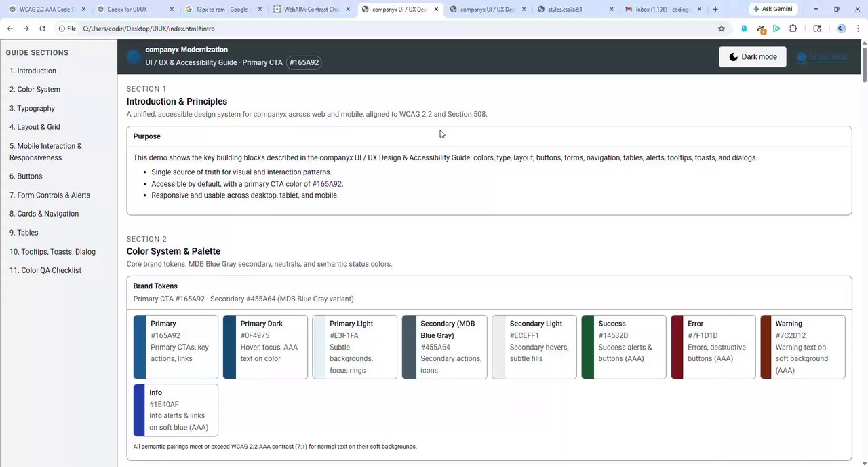Image resolution: width=868 pixels, height=467 pixels.
Task: Go back using the browser back arrow
Action: [x=9, y=29]
